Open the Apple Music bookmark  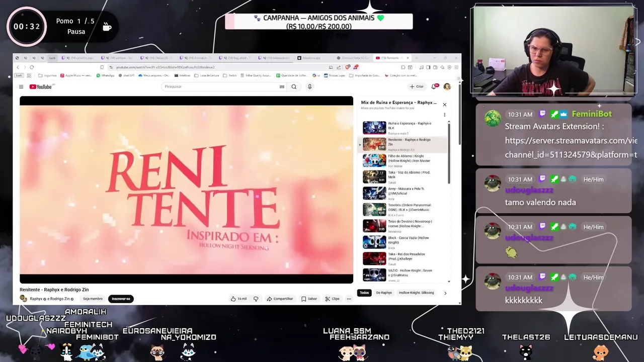[x=75, y=75]
